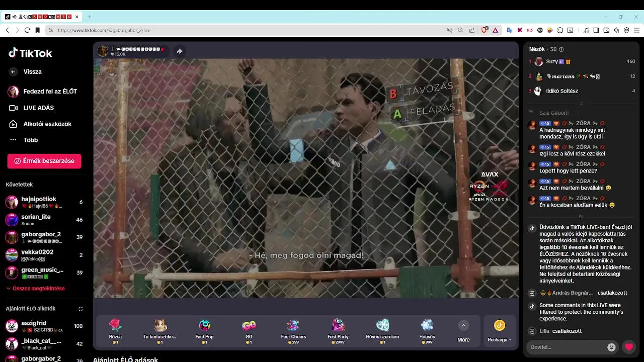
Task: Open site settings icon in address bar
Action: click(50, 30)
